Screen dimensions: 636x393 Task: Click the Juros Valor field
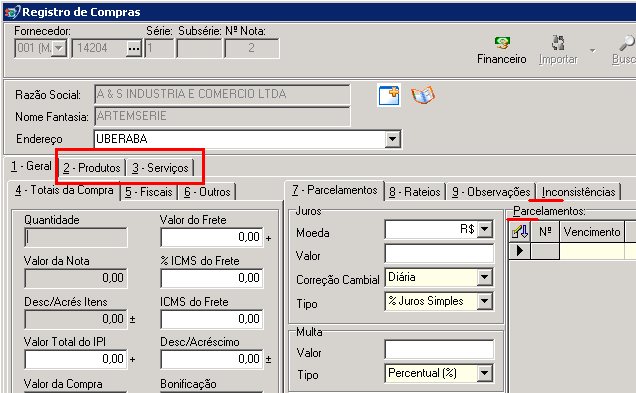439,254
